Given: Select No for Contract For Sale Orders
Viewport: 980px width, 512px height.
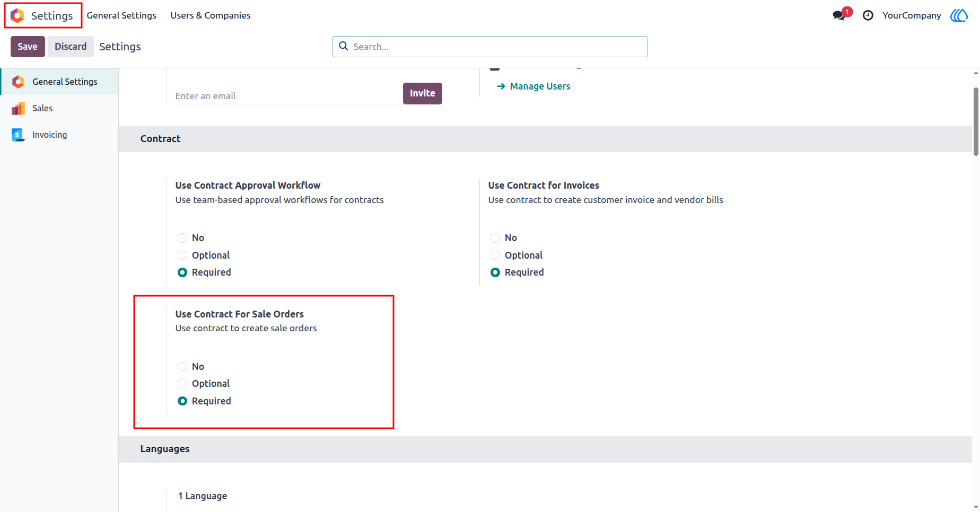Looking at the screenshot, I should point(182,367).
